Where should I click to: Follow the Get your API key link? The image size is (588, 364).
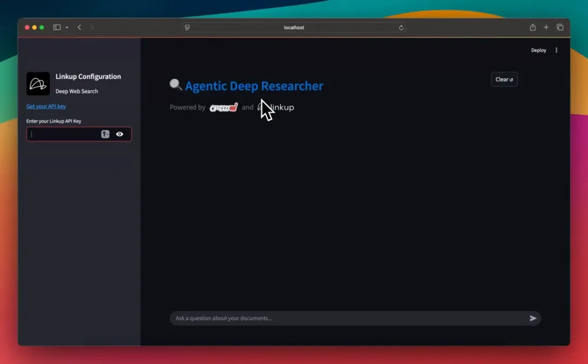point(46,107)
